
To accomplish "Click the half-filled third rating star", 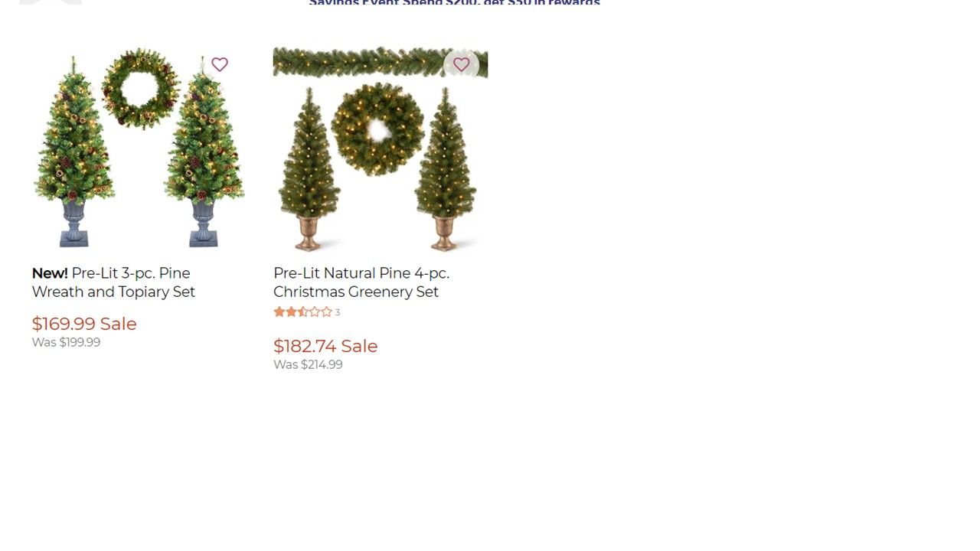I will (x=302, y=311).
